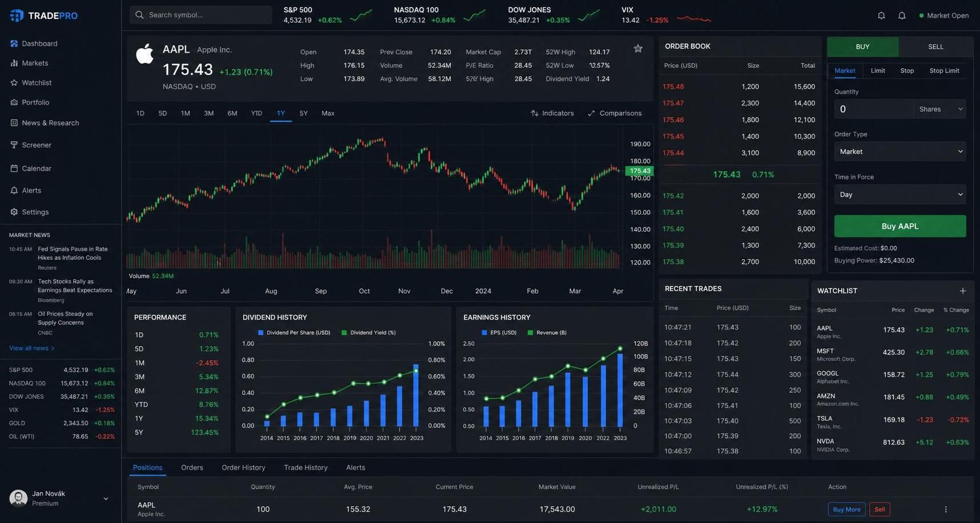The height and width of the screenshot is (523, 980).
Task: Open Calendar from the sidebar
Action: pos(31,168)
